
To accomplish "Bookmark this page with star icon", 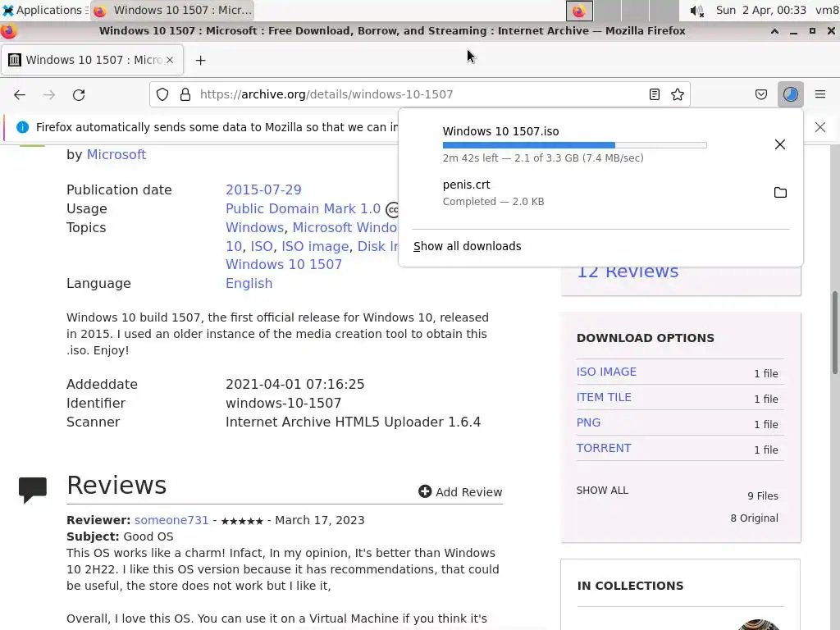I will click(x=677, y=94).
